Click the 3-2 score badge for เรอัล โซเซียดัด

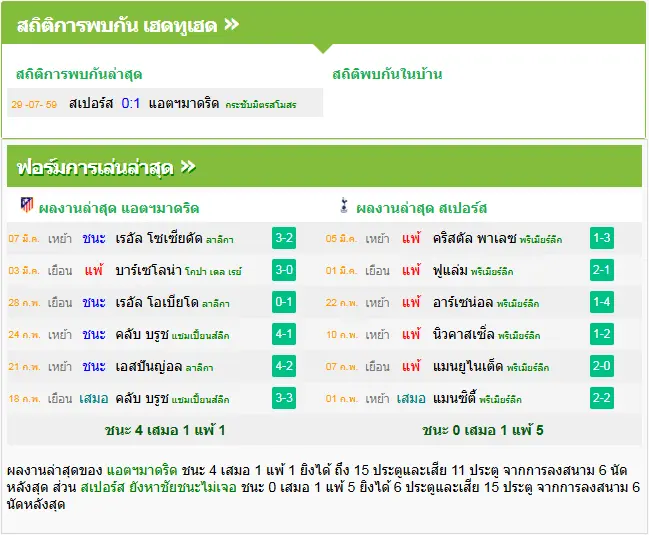(284, 238)
